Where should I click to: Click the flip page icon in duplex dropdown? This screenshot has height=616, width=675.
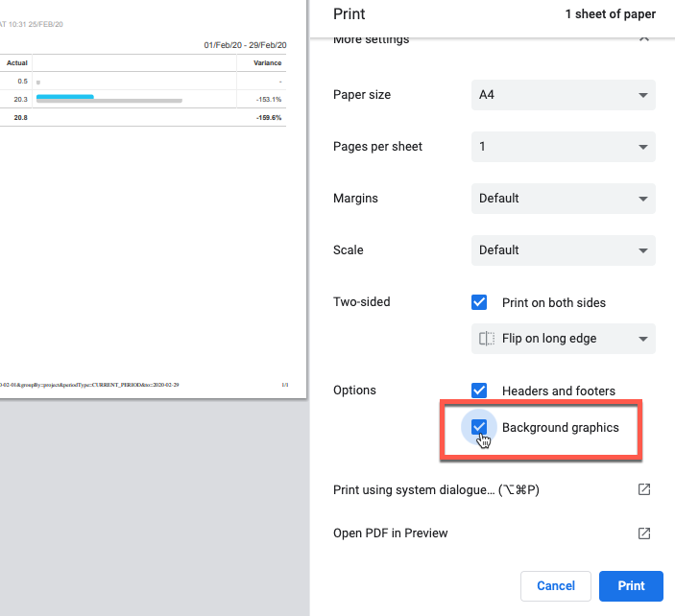click(x=487, y=339)
